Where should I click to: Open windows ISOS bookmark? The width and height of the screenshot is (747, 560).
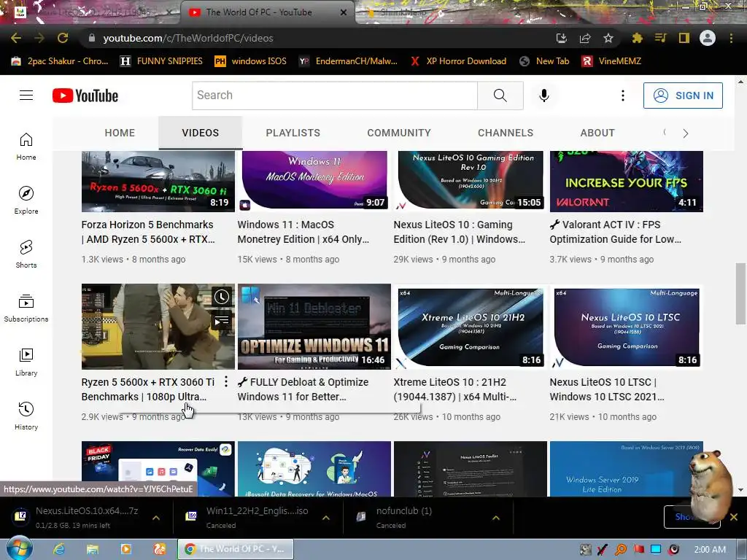(x=251, y=61)
